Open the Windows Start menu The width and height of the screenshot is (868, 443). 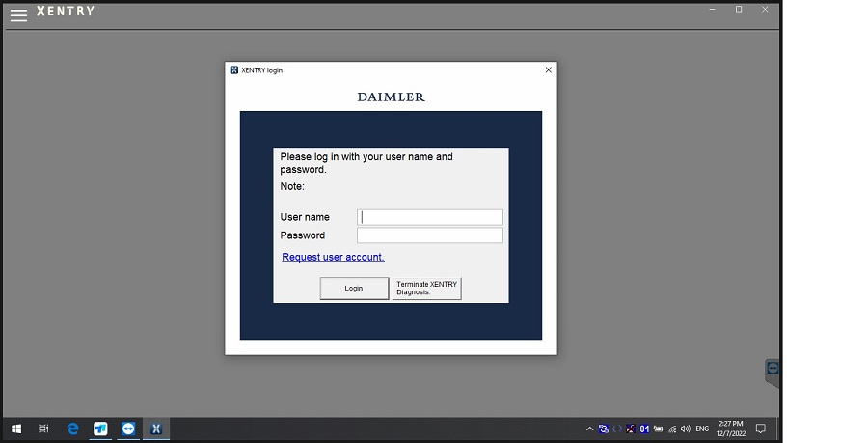[x=16, y=429]
